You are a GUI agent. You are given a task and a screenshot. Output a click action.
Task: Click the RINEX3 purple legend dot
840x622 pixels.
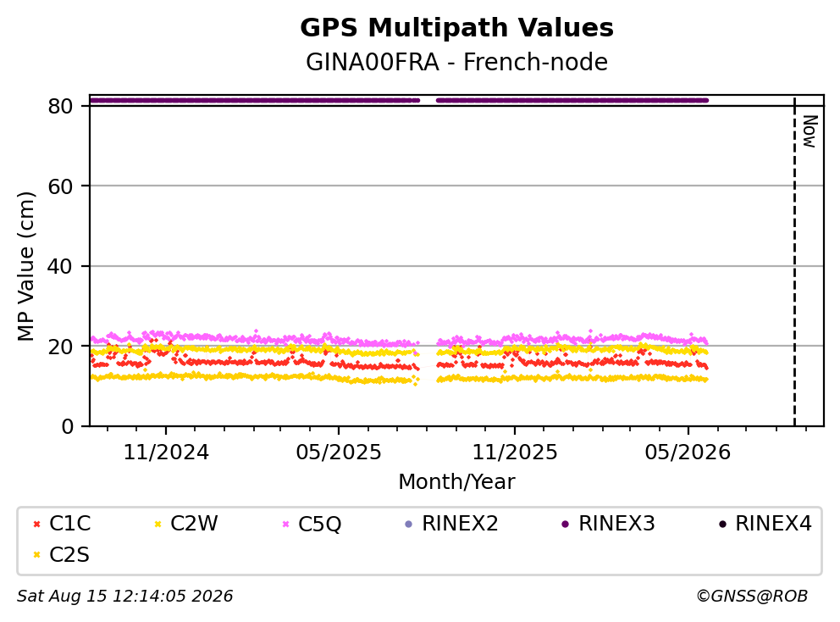(x=565, y=524)
